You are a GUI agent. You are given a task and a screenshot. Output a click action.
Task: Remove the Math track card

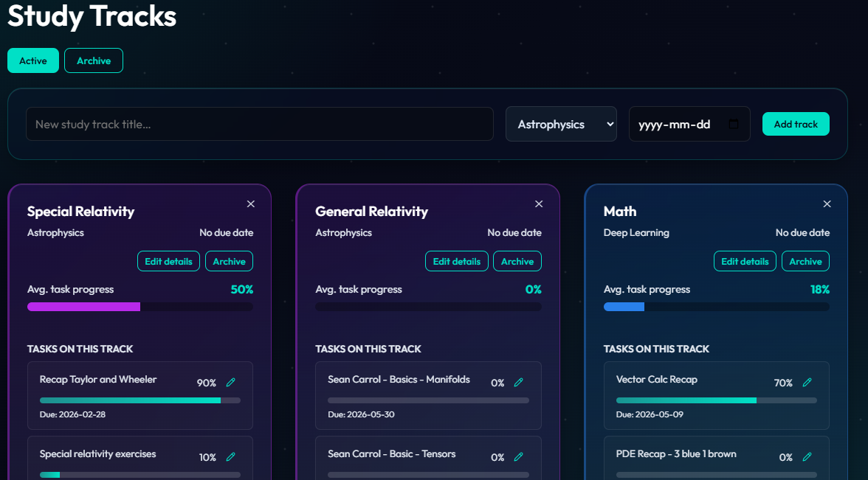coord(827,204)
